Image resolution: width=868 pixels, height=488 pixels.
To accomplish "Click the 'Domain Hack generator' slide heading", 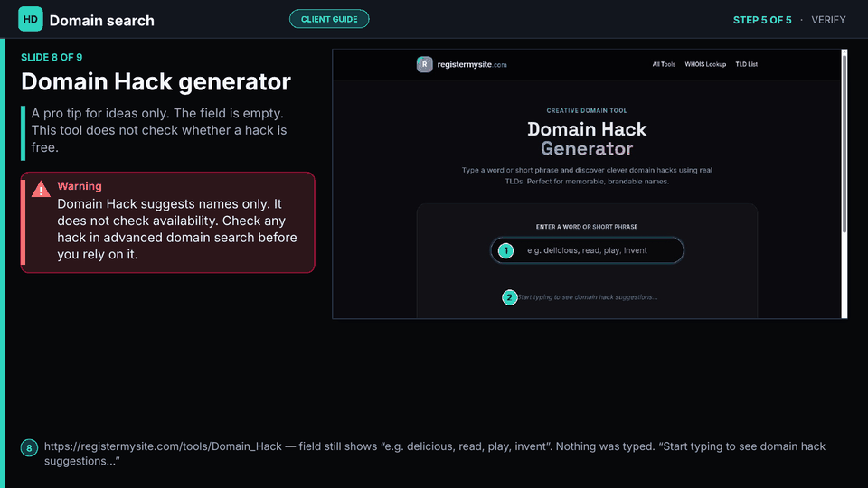I will pyautogui.click(x=156, y=82).
